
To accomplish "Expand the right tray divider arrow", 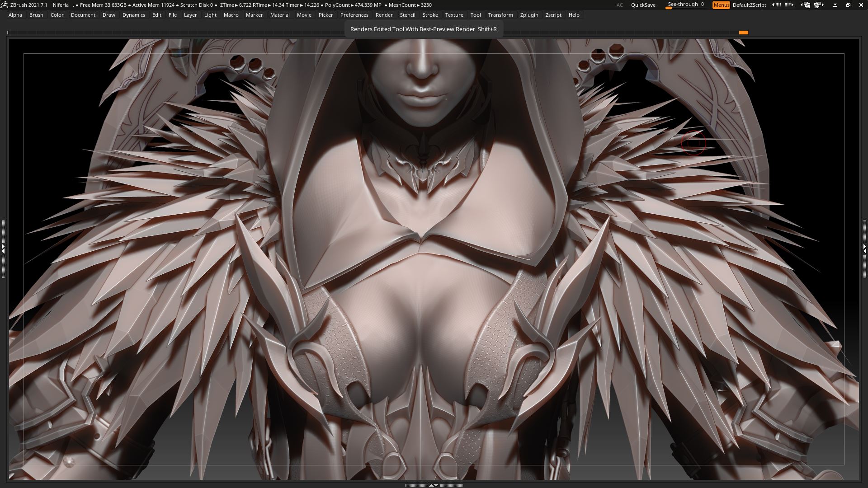I will [865, 249].
